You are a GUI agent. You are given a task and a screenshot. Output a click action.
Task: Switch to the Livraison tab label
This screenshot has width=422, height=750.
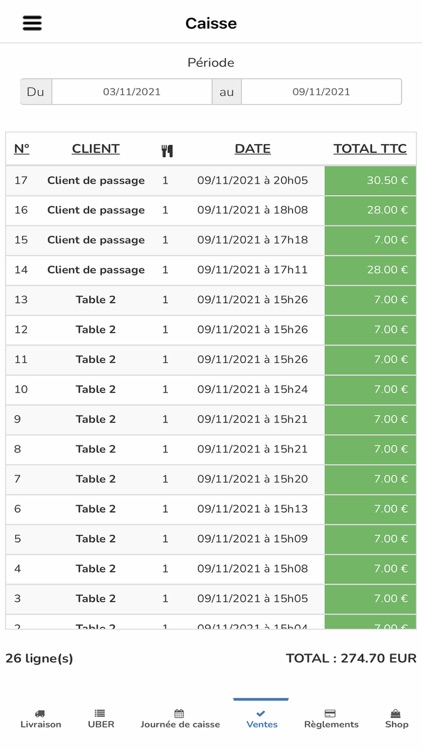click(x=41, y=724)
